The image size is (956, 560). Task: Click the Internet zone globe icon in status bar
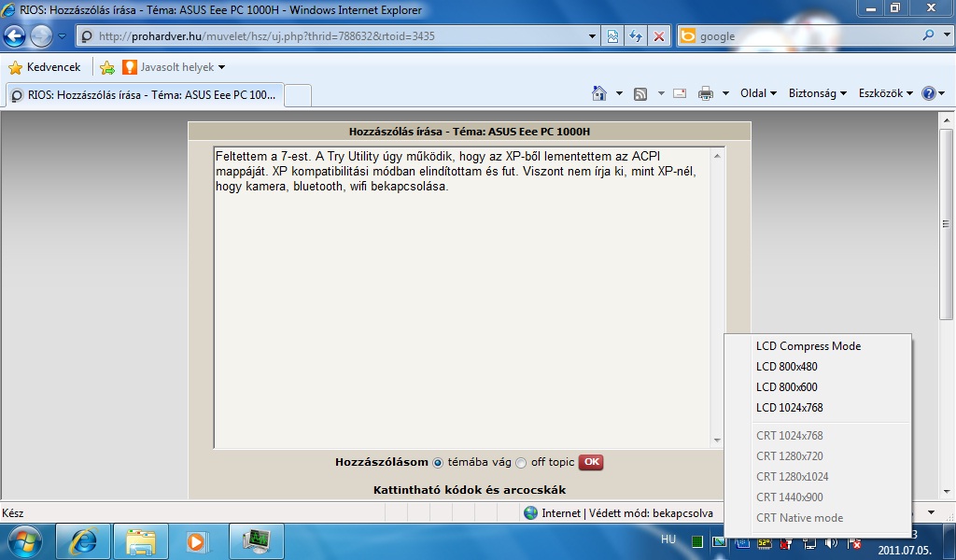pos(530,513)
